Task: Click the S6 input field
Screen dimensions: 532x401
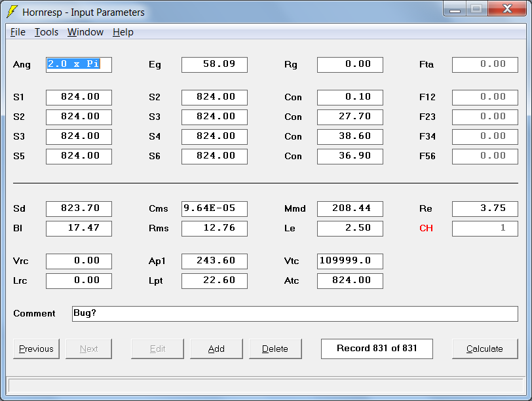Action: [x=214, y=157]
